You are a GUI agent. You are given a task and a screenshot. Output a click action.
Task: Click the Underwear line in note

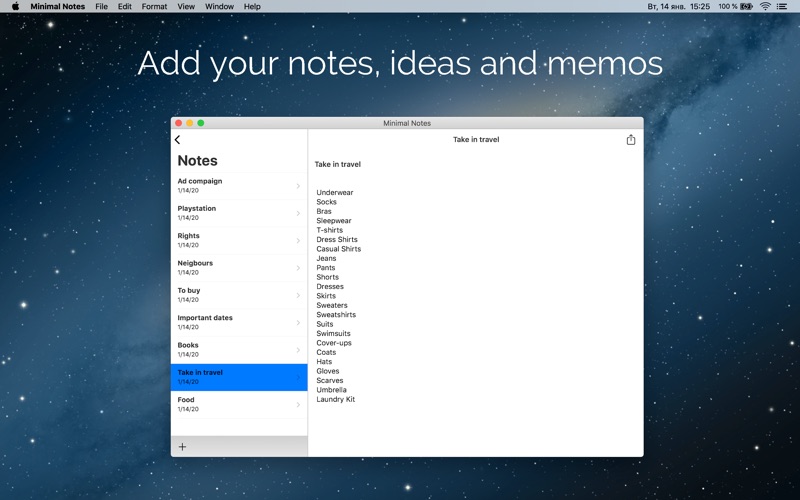coord(335,192)
